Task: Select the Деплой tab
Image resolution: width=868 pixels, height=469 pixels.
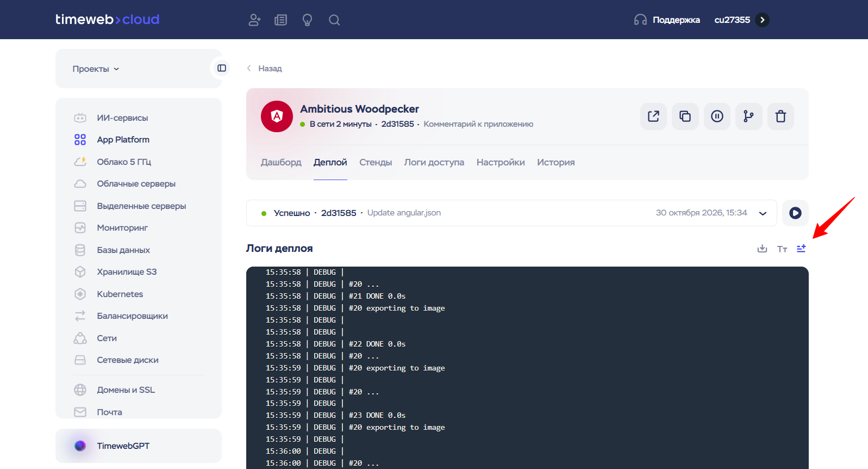Action: pyautogui.click(x=330, y=162)
